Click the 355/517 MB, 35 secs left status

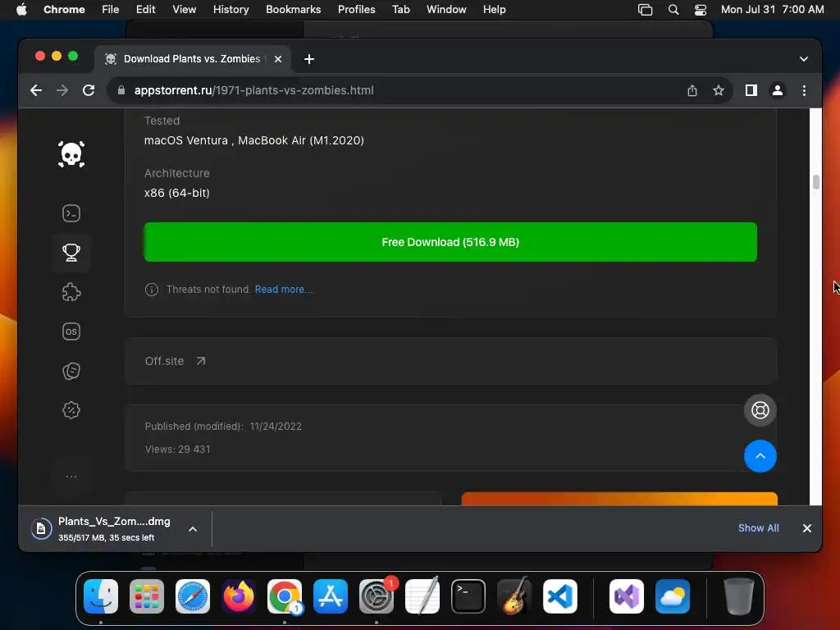tap(106, 538)
